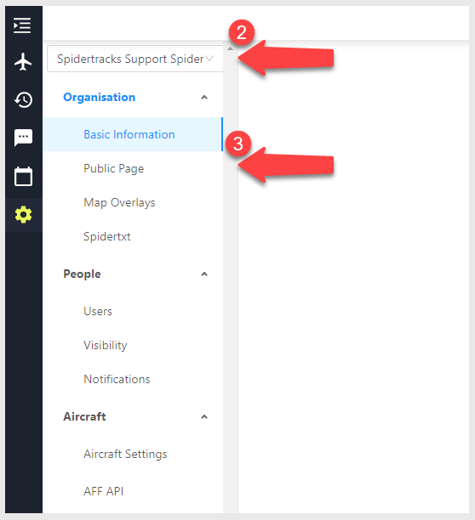Image resolution: width=475 pixels, height=520 pixels.
Task: Open Spidertracks Support Spider organisation dropdown
Action: click(135, 59)
